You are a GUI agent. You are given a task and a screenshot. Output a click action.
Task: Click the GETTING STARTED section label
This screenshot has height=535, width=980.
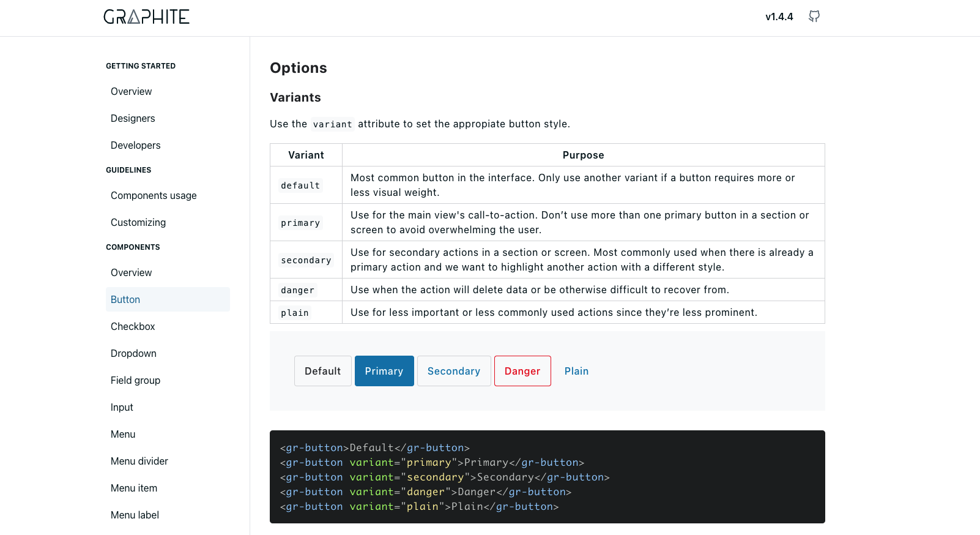point(141,66)
